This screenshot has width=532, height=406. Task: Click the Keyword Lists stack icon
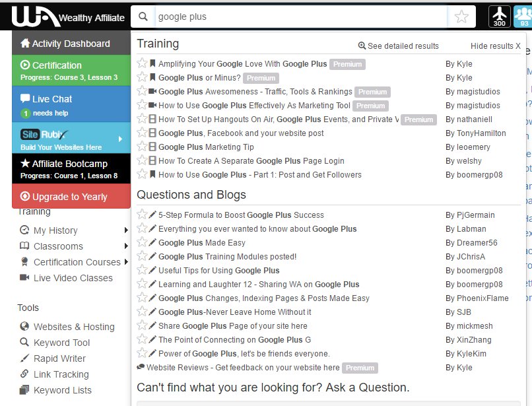24,389
